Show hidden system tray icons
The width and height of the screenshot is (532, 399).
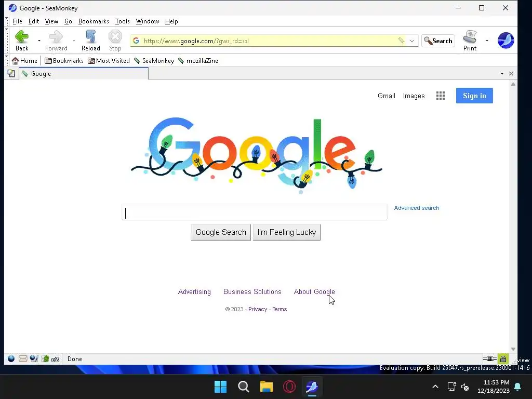click(435, 387)
